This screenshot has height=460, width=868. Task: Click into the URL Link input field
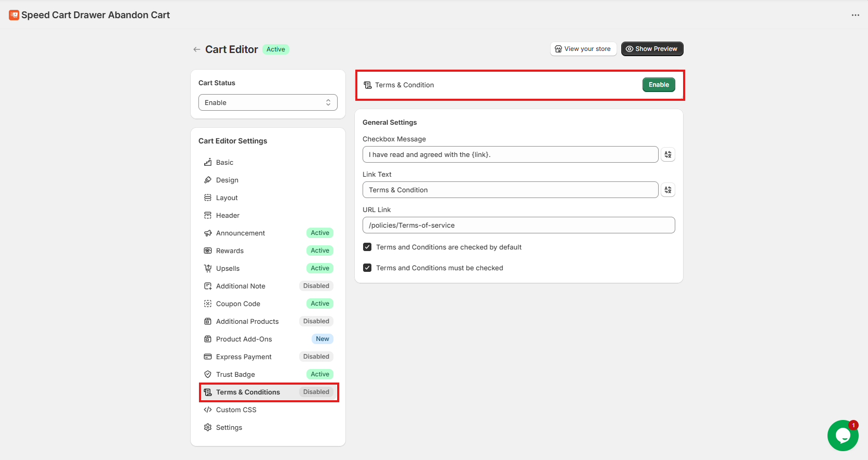[x=518, y=225]
